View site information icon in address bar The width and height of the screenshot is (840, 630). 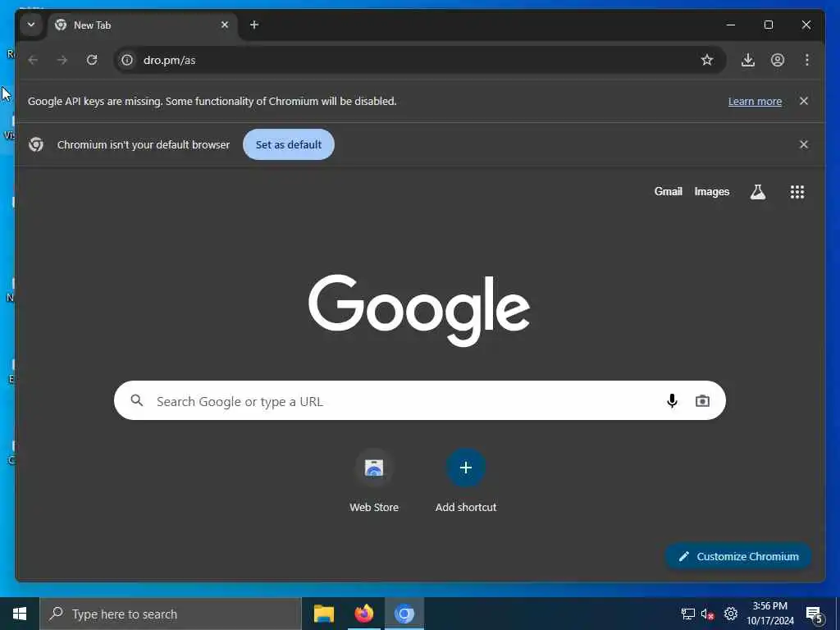click(127, 60)
